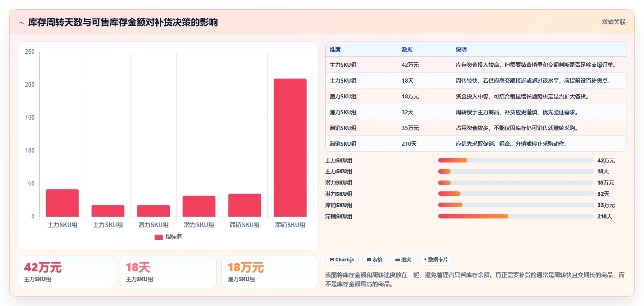Click the y-axis label 150
The width and height of the screenshot is (644, 306).
click(x=30, y=118)
